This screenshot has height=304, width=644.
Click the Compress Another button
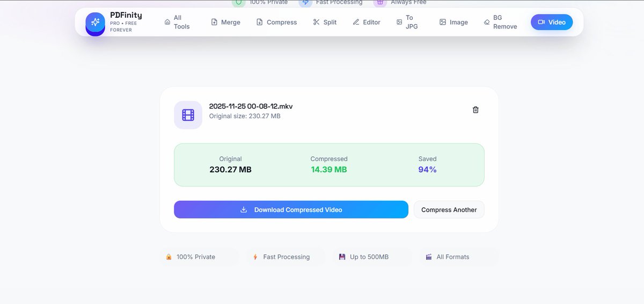pos(449,209)
